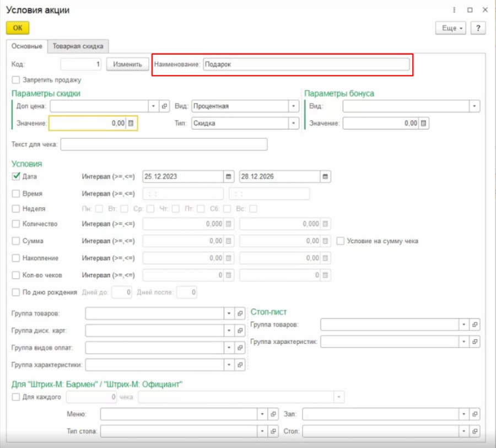
Task: Expand the bonus Вид dropdown
Action: point(474,106)
